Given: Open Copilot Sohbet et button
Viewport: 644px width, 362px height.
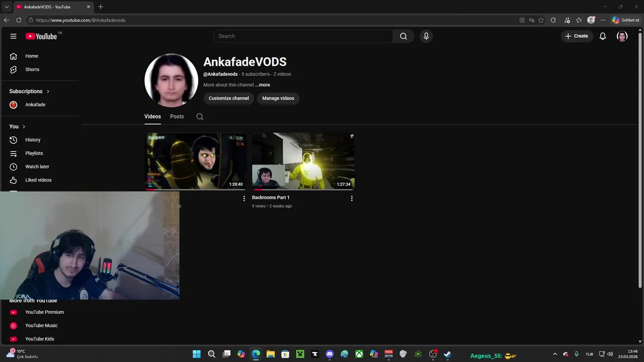Looking at the screenshot, I should 625,20.
